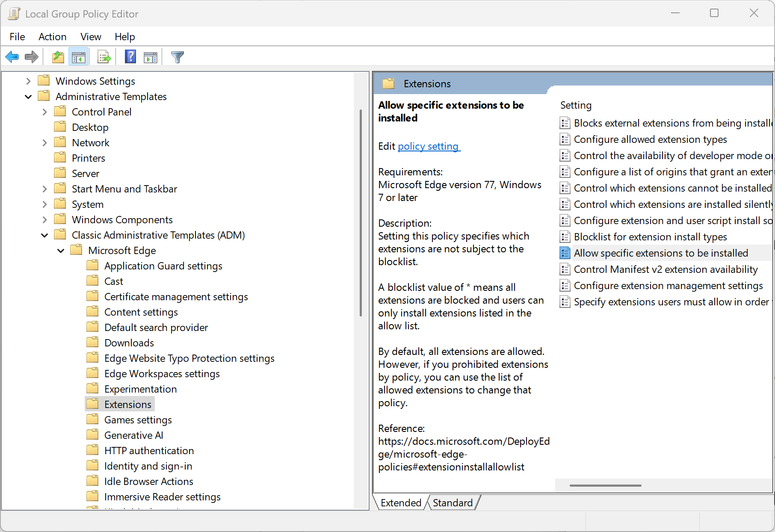775x532 pixels.
Task: Click the Up one level folder icon
Action: pos(58,57)
